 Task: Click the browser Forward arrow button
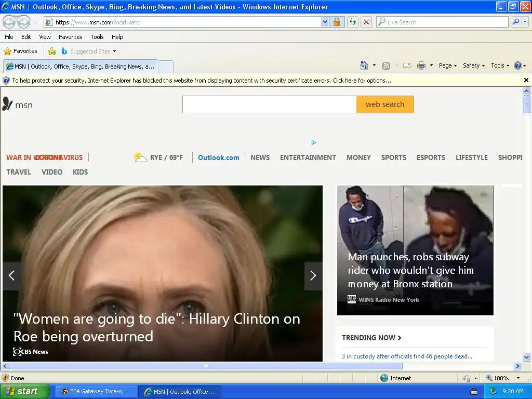point(23,22)
